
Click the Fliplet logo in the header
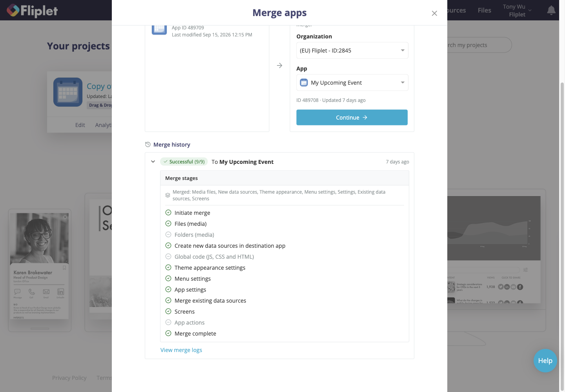32,11
